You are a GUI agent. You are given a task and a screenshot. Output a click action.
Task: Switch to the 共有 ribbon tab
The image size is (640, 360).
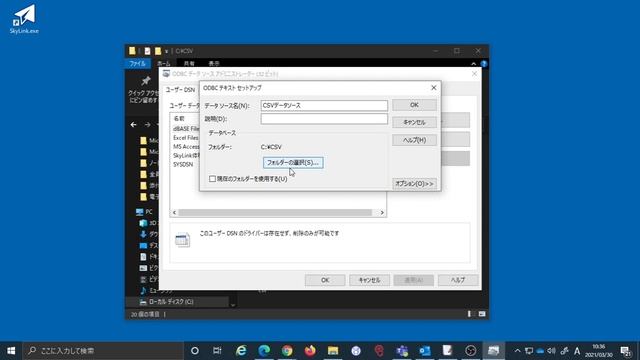click(x=189, y=64)
